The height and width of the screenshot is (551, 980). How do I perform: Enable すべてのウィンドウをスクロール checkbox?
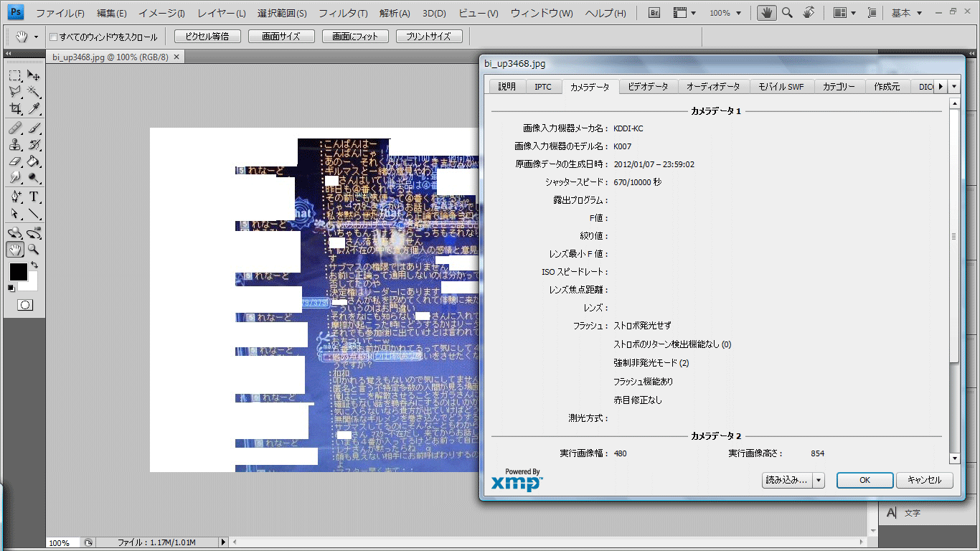[x=54, y=37]
